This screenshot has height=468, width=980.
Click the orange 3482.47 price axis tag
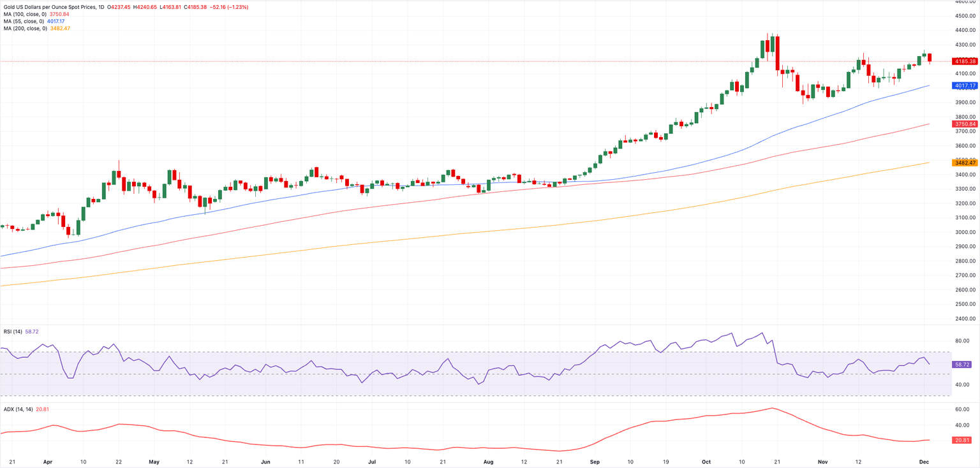coord(964,163)
